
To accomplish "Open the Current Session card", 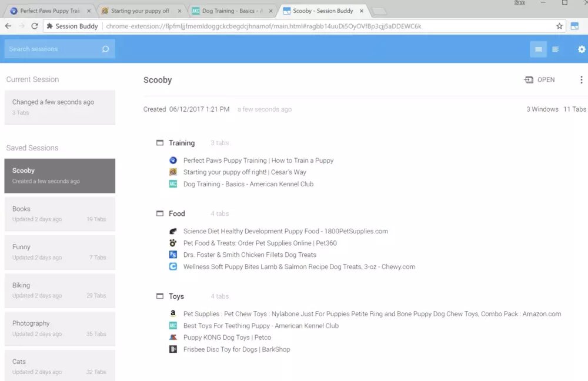I will pos(59,107).
